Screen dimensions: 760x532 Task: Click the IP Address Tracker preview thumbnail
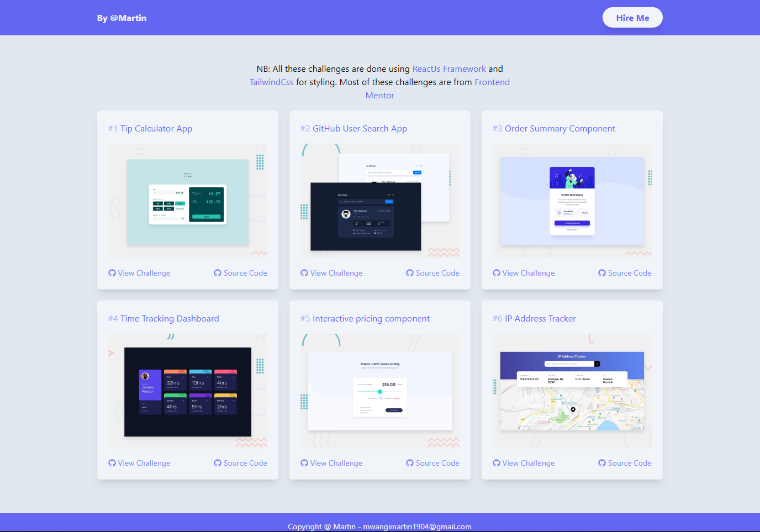point(572,391)
